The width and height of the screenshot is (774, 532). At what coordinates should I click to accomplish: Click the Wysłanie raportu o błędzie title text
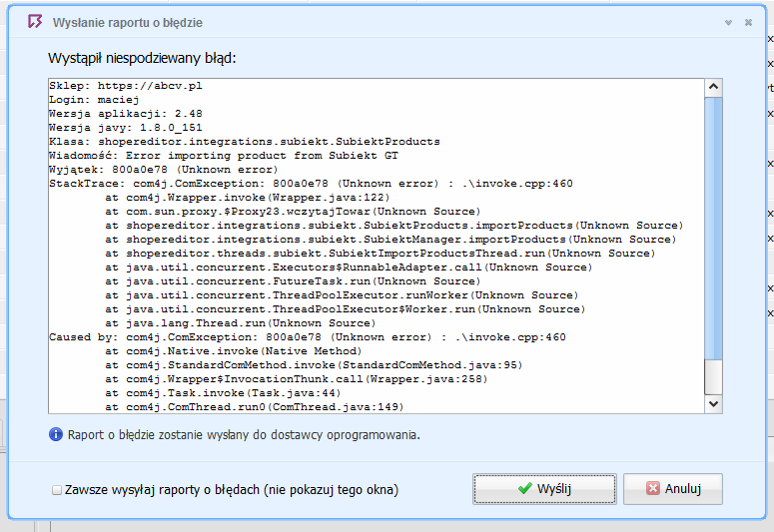tap(128, 23)
